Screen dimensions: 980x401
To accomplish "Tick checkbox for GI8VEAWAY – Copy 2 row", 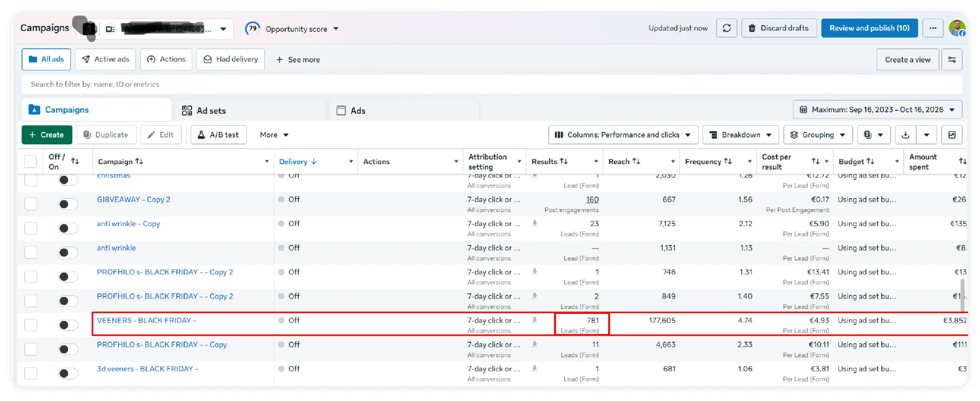I will tap(30, 204).
